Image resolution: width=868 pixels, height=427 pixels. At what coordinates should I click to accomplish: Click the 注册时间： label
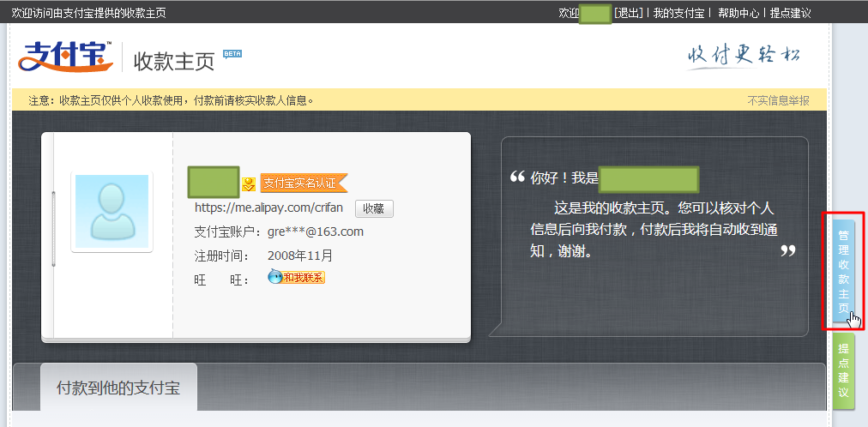[x=221, y=256]
